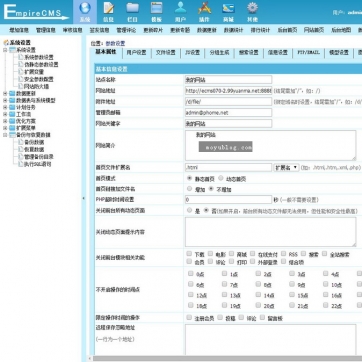Open the 数据更新 link in shortcut bar

point(207,30)
